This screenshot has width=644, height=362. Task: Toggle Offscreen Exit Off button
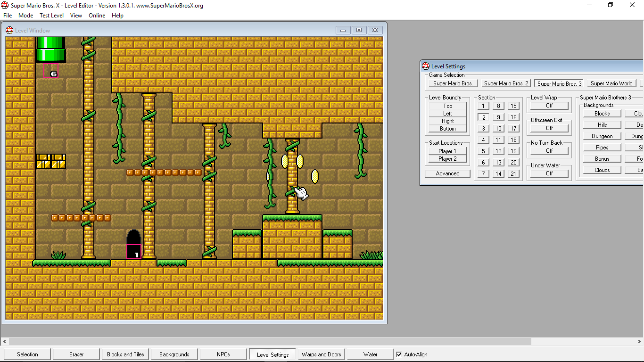point(549,128)
